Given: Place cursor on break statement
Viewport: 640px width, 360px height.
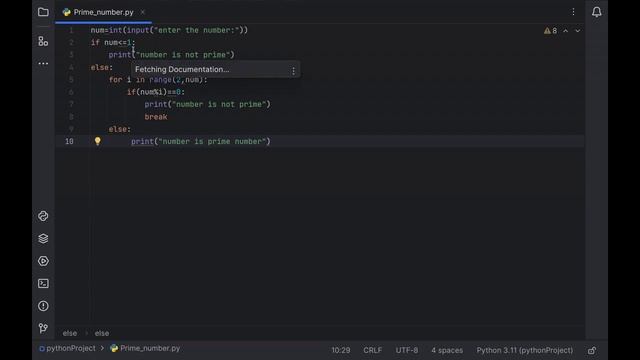Looking at the screenshot, I should pos(156,117).
